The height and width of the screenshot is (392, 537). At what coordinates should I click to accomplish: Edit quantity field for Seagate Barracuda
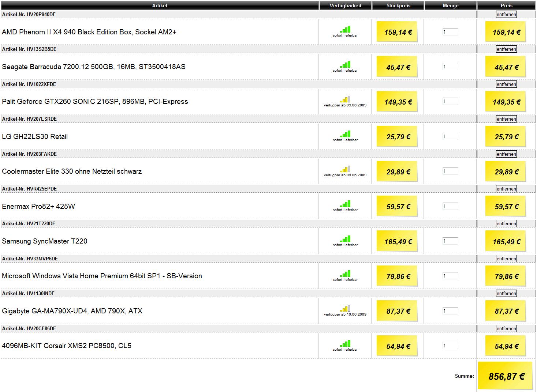point(450,67)
